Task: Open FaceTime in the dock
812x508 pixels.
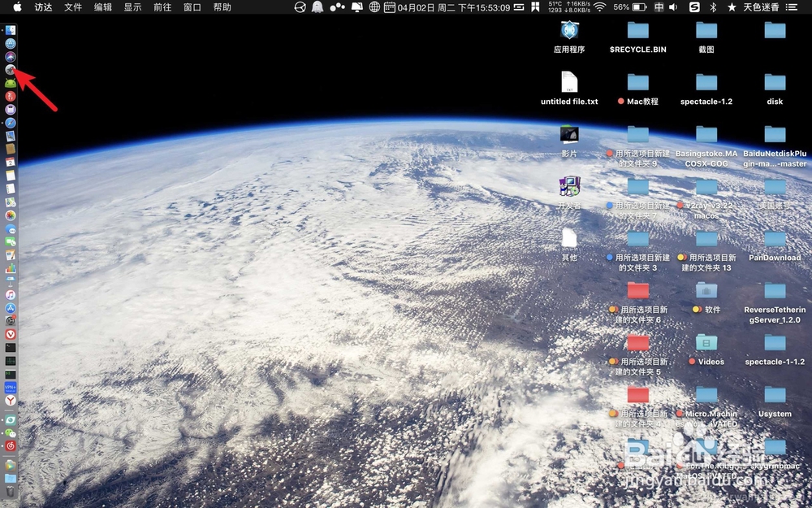Action: 11,241
